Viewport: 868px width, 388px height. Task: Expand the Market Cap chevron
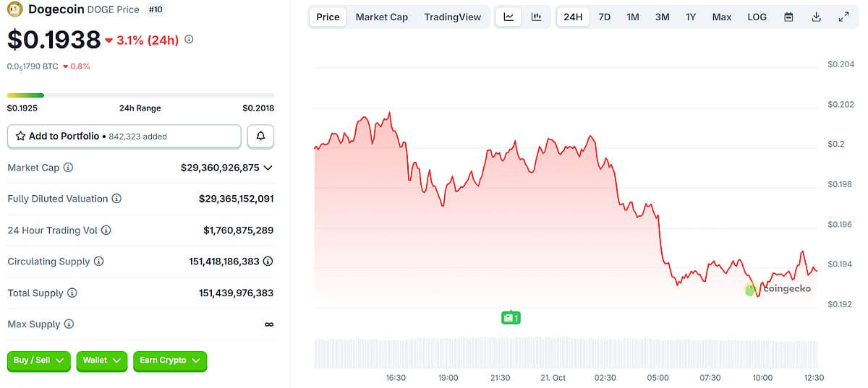268,168
